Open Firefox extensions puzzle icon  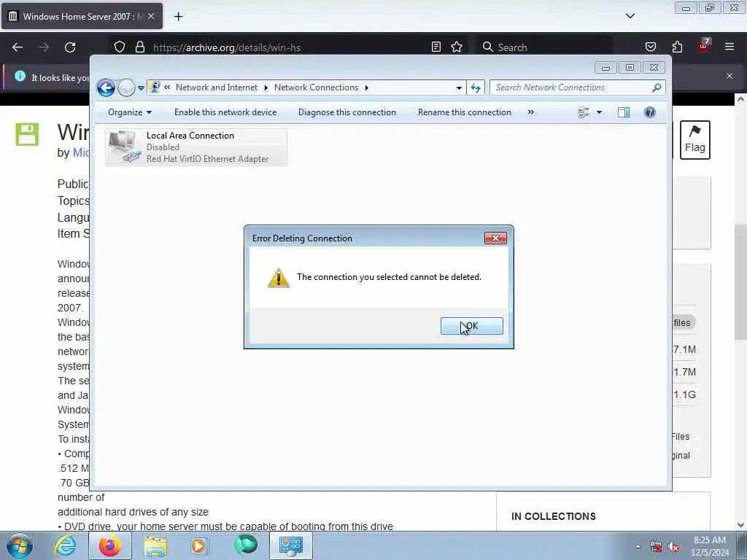point(677,47)
